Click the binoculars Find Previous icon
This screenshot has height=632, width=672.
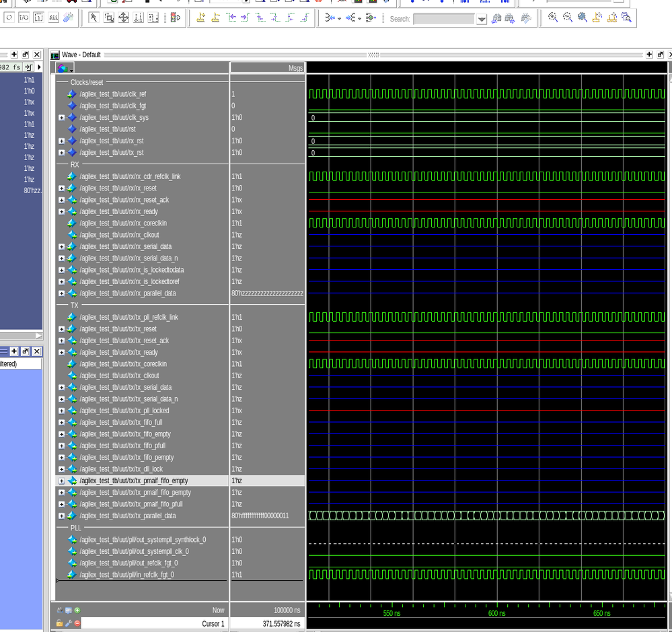(496, 19)
